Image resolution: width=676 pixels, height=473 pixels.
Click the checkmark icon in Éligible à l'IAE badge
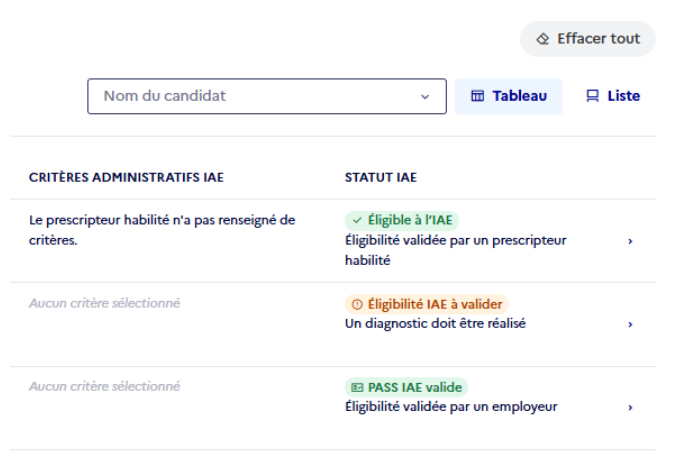click(357, 221)
